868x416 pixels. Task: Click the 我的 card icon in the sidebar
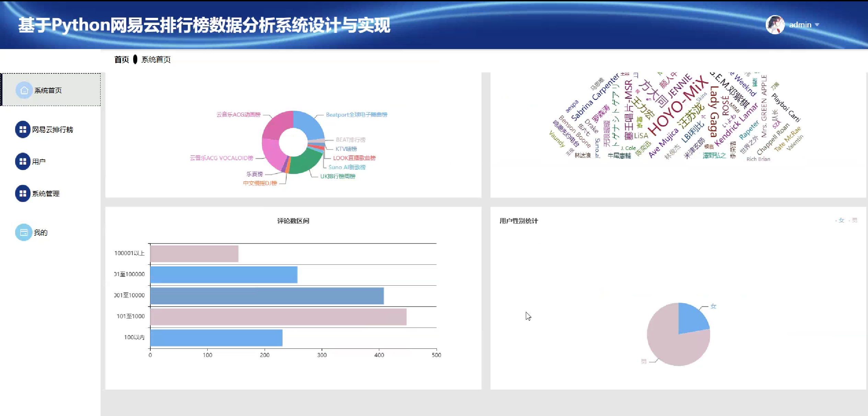[x=24, y=233]
